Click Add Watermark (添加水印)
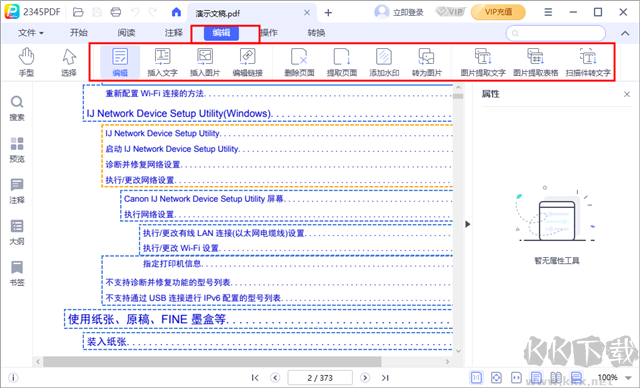640x388 pixels. pos(384,62)
